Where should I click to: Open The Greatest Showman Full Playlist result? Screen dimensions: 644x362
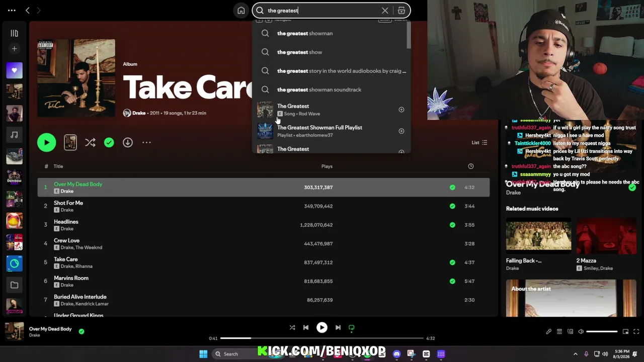[x=332, y=131]
